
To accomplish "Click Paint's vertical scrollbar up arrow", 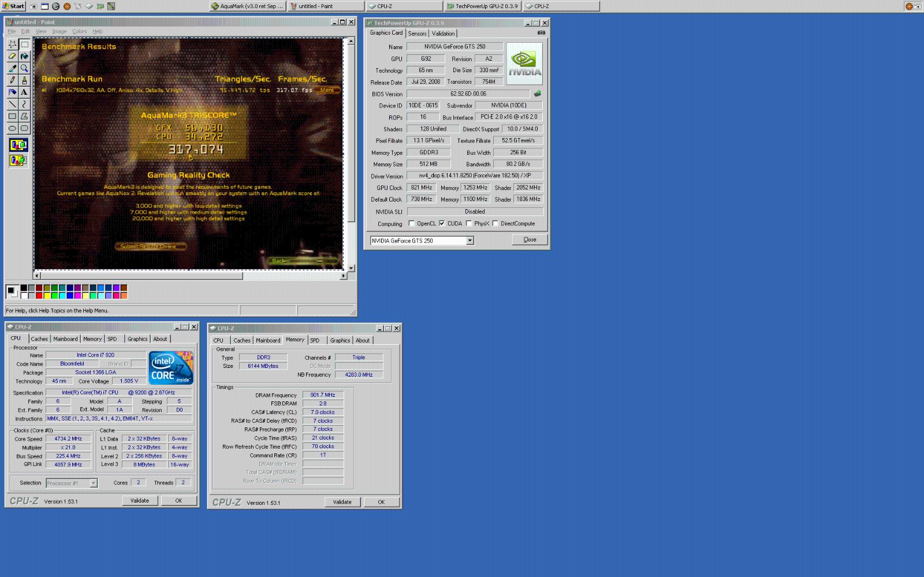I will [x=351, y=42].
